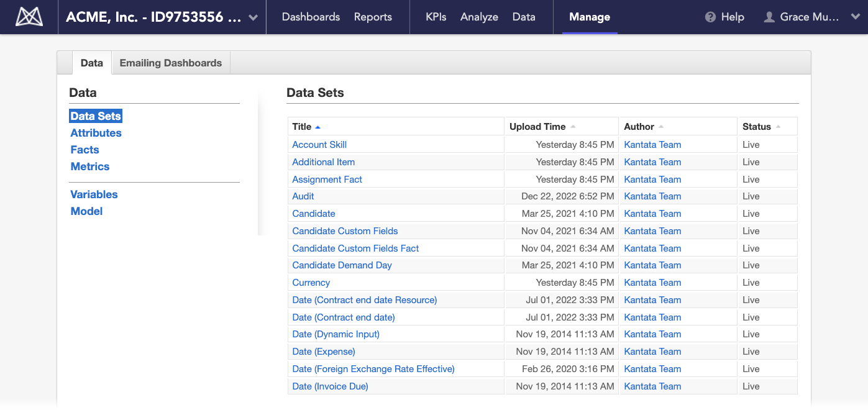Click the Upload Time sort arrow
This screenshot has height=410, width=868.
[573, 127]
